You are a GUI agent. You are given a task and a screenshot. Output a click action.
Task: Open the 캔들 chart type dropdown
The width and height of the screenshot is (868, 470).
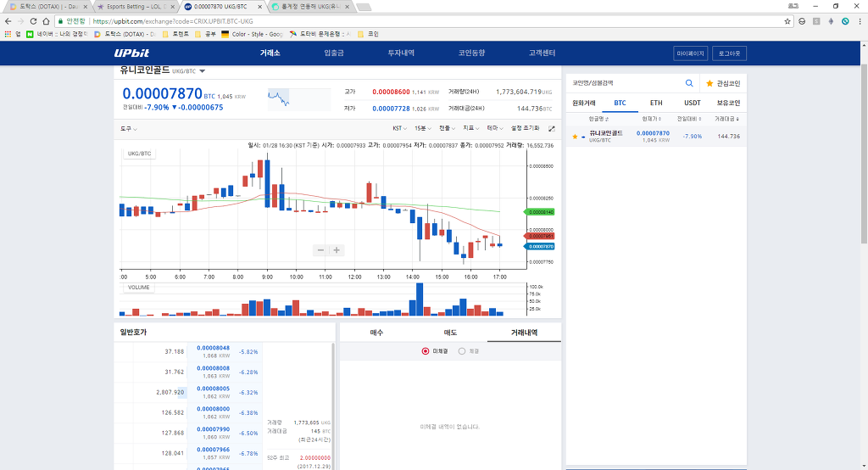click(448, 128)
